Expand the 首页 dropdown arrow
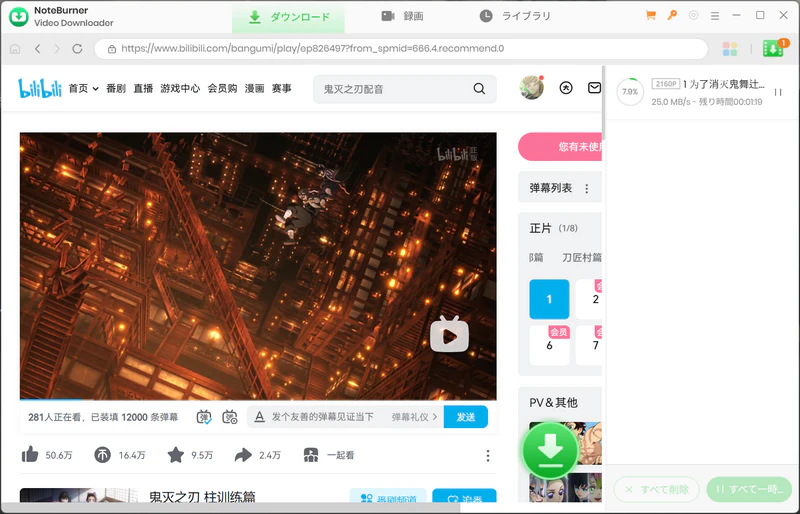The image size is (800, 514). 95,89
